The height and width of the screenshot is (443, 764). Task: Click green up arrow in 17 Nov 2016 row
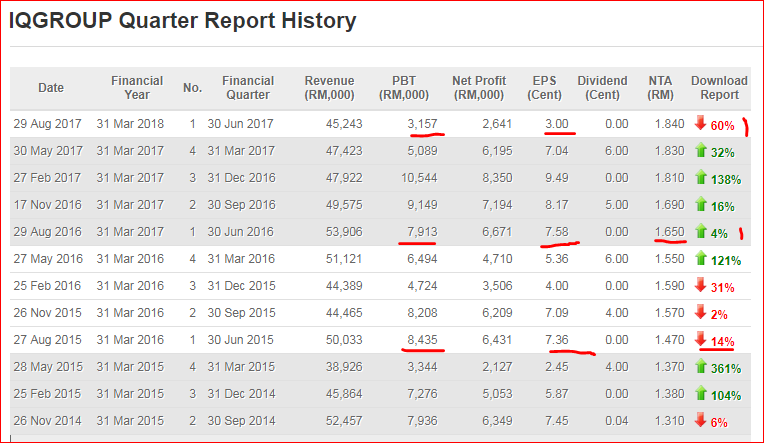click(x=701, y=205)
